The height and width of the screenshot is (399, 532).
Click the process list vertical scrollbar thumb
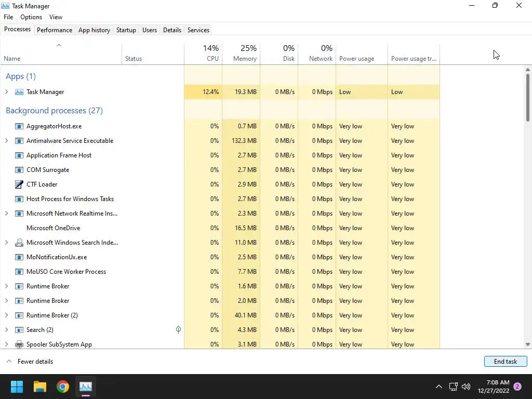(528, 97)
